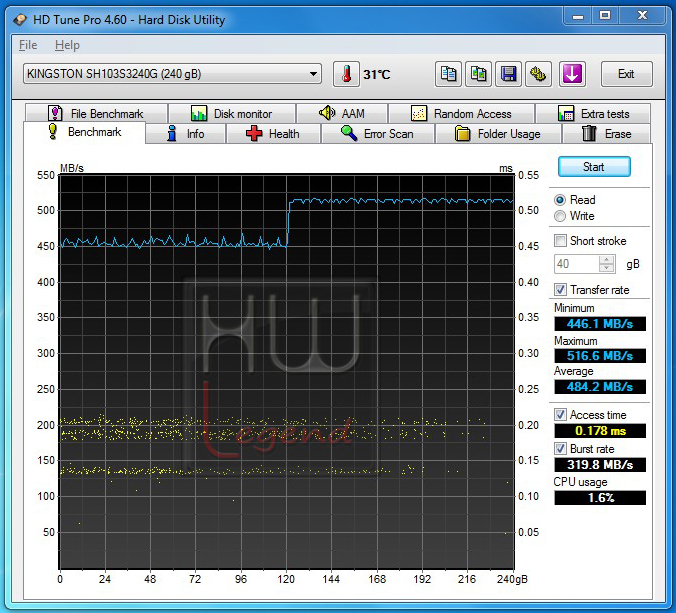Click the Minimum value 446.1 MB/s

pyautogui.click(x=600, y=324)
